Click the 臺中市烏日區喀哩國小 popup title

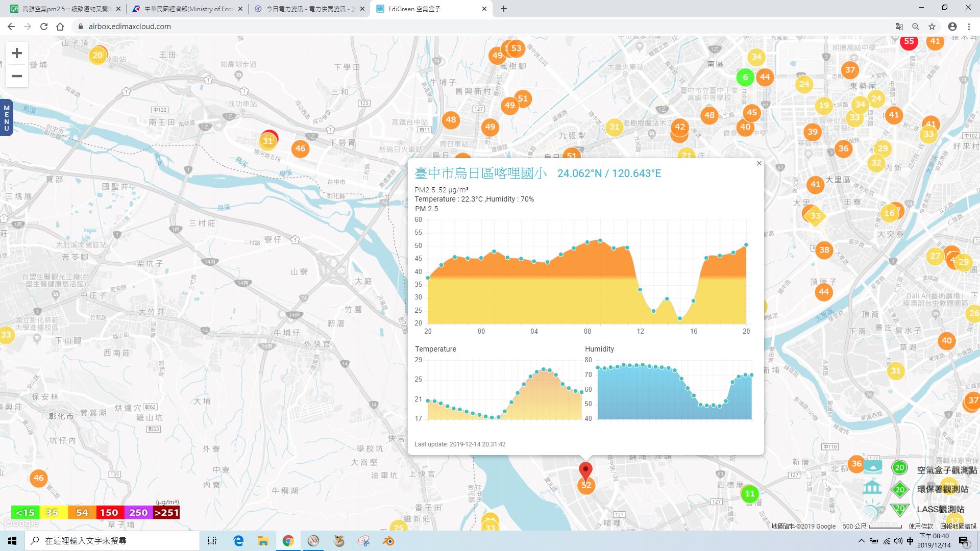(480, 173)
